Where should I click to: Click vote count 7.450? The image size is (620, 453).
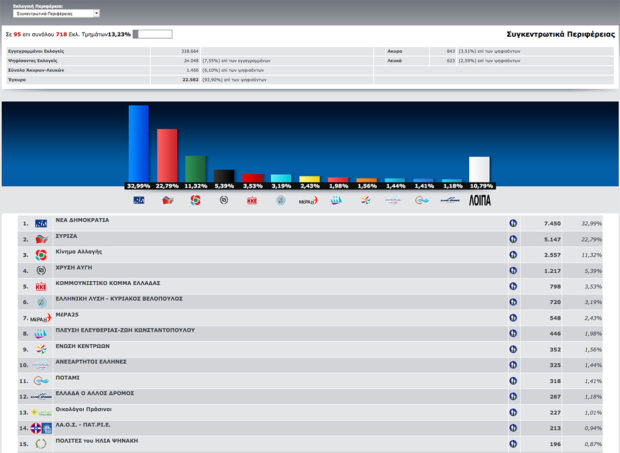pyautogui.click(x=552, y=223)
